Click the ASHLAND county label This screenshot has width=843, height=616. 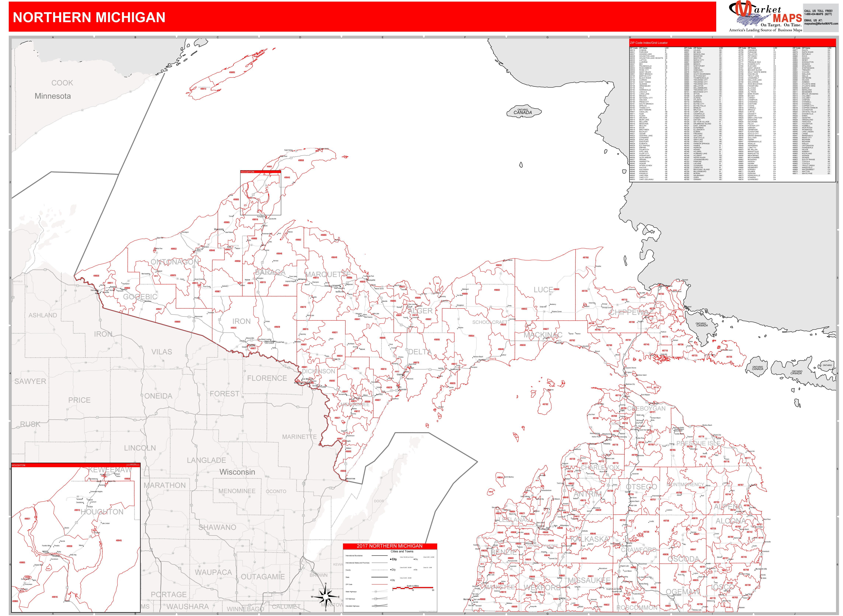[x=43, y=315]
